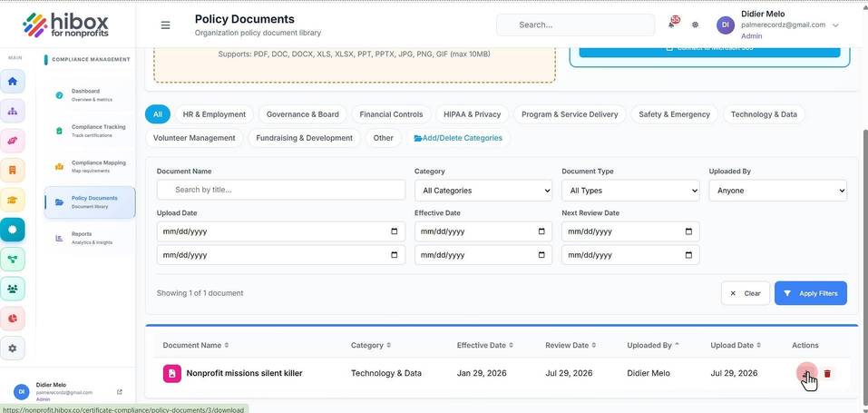This screenshot has height=413, width=868.
Task: Sort by Uploaded By column header
Action: [653, 345]
